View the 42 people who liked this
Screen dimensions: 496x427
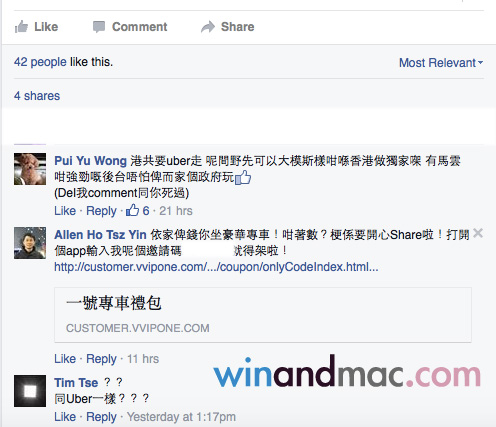tap(40, 62)
